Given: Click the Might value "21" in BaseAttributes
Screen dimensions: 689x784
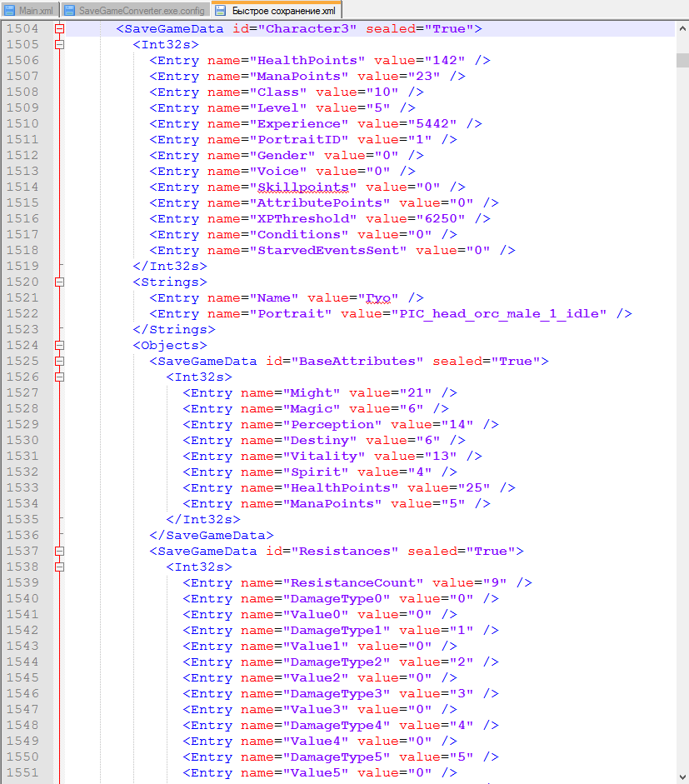Looking at the screenshot, I should (420, 392).
